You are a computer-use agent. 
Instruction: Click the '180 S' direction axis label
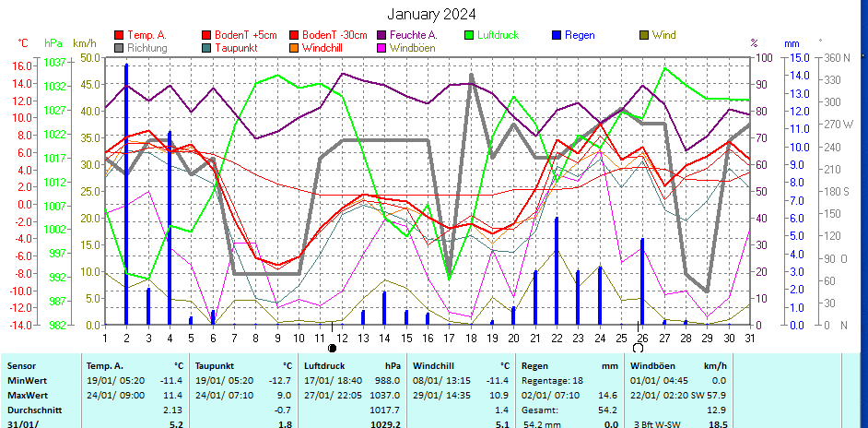click(x=839, y=191)
